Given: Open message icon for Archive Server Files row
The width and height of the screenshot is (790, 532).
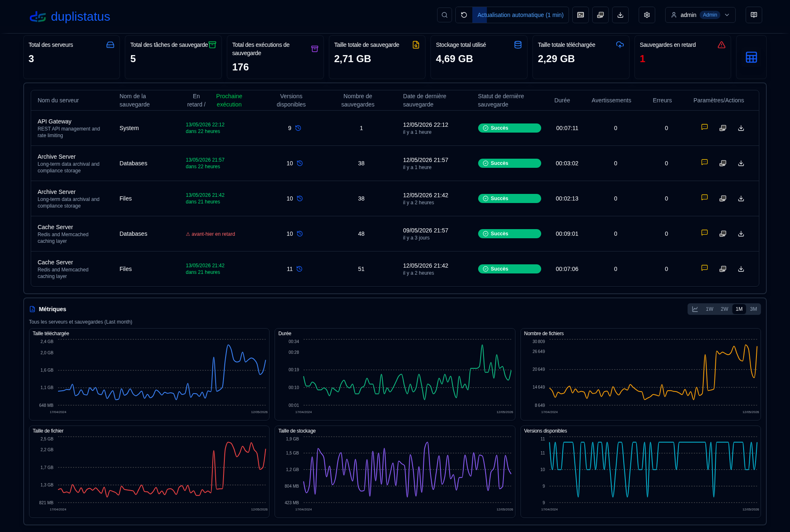Looking at the screenshot, I should [x=705, y=198].
